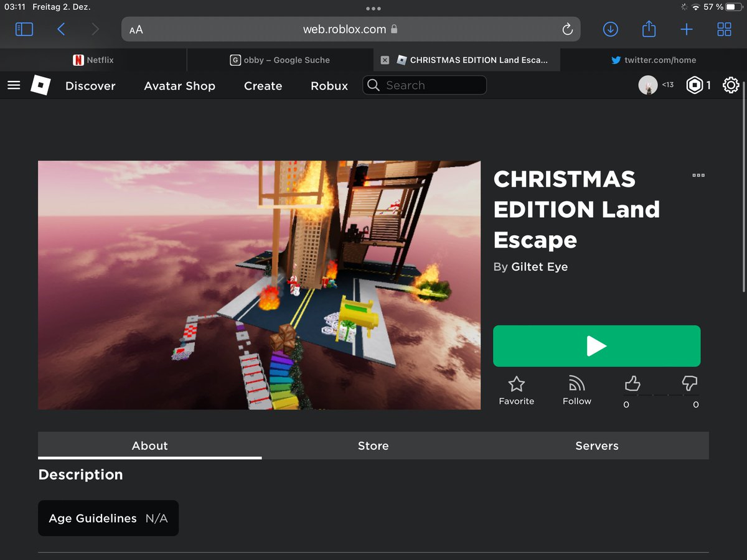Open the game screenshot thumbnail
The image size is (747, 560).
(260, 285)
